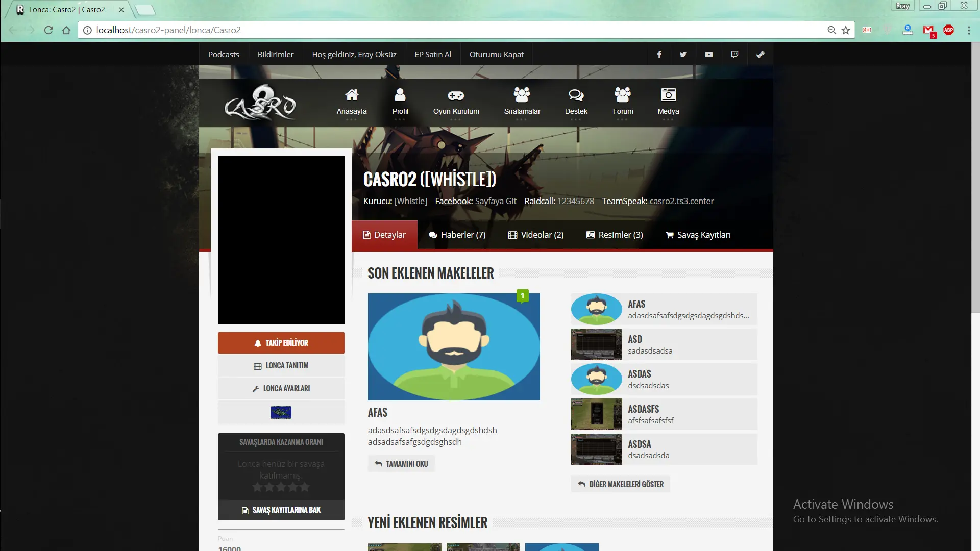Click the ASD article thumbnail

pyautogui.click(x=597, y=344)
